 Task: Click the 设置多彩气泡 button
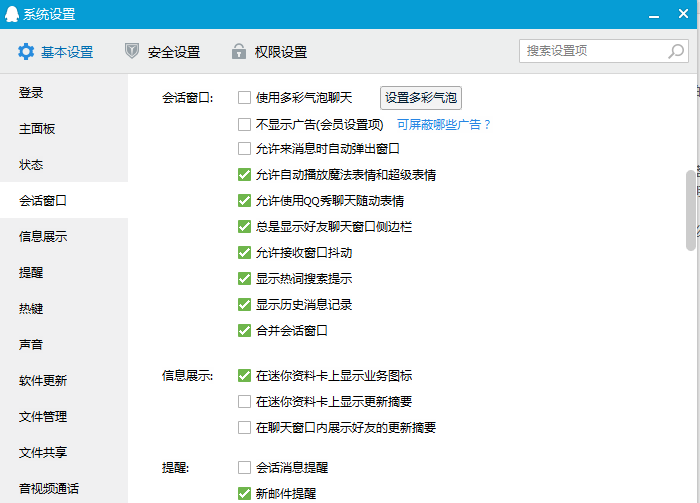point(421,98)
